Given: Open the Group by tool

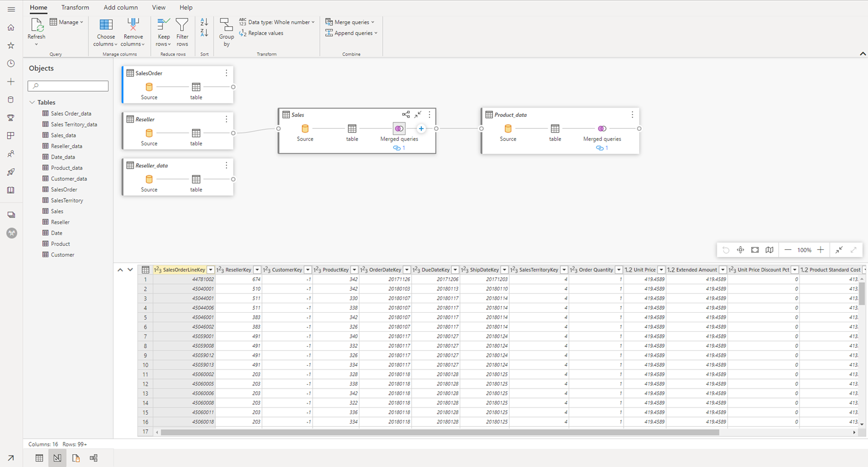Looking at the screenshot, I should click(x=226, y=32).
